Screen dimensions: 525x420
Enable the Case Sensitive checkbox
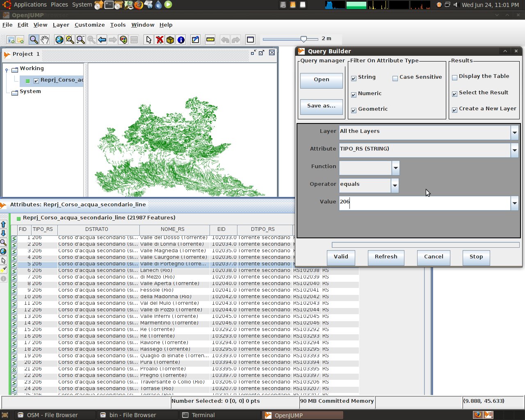tap(395, 78)
